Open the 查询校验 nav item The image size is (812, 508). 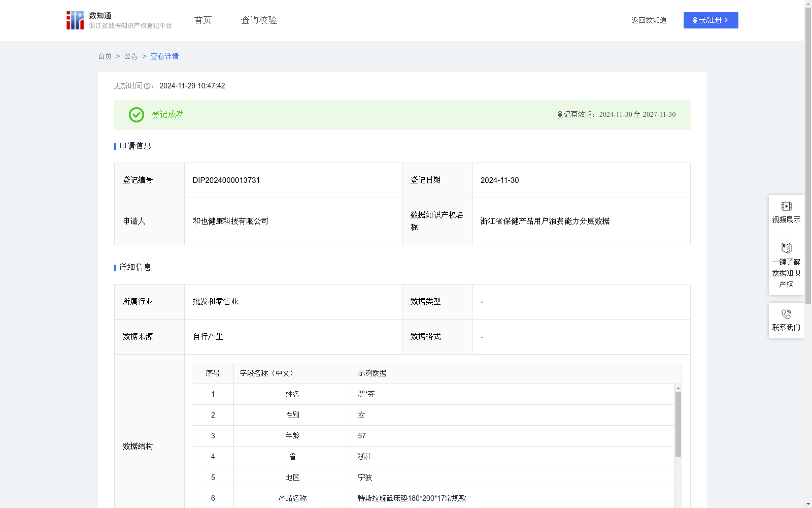tap(259, 20)
